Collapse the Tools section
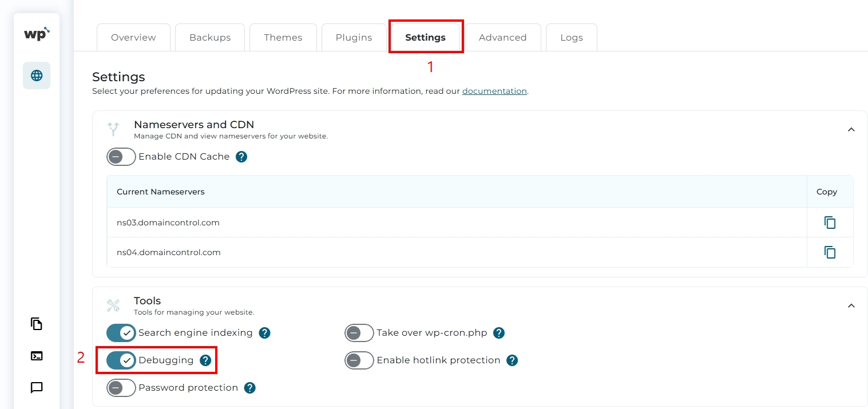Screen dimensions: 868x409 [x=851, y=305]
